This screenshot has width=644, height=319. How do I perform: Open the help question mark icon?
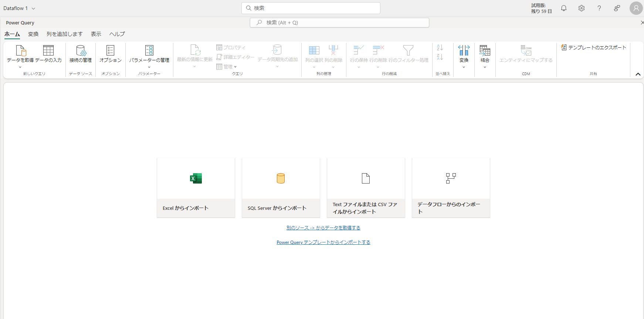(599, 8)
